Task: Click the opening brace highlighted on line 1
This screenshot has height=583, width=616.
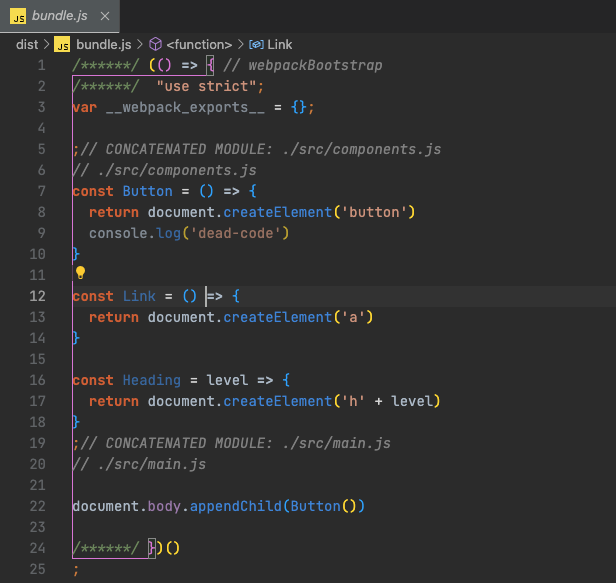Action: tap(210, 65)
